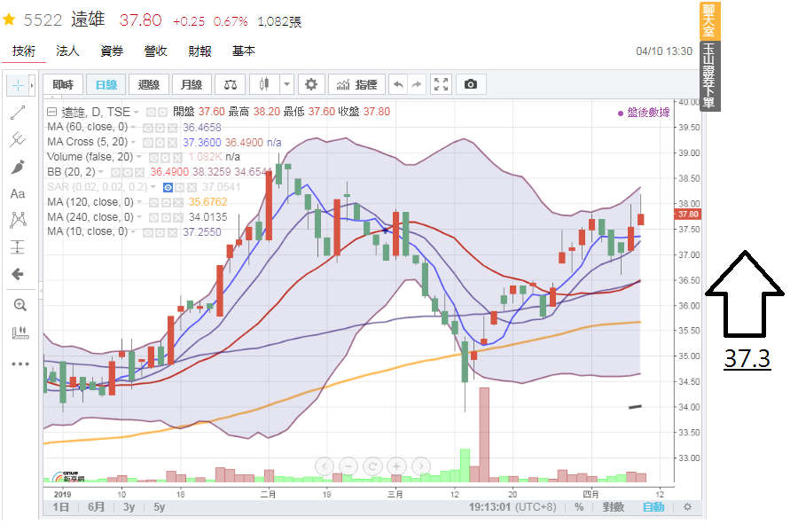This screenshot has height=532, width=798.
Task: Switch to the 週線 weekly timeframe
Action: 149,84
